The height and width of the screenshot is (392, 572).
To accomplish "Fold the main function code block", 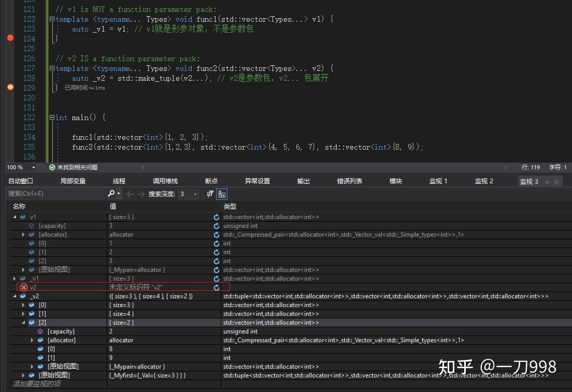I will (x=52, y=118).
